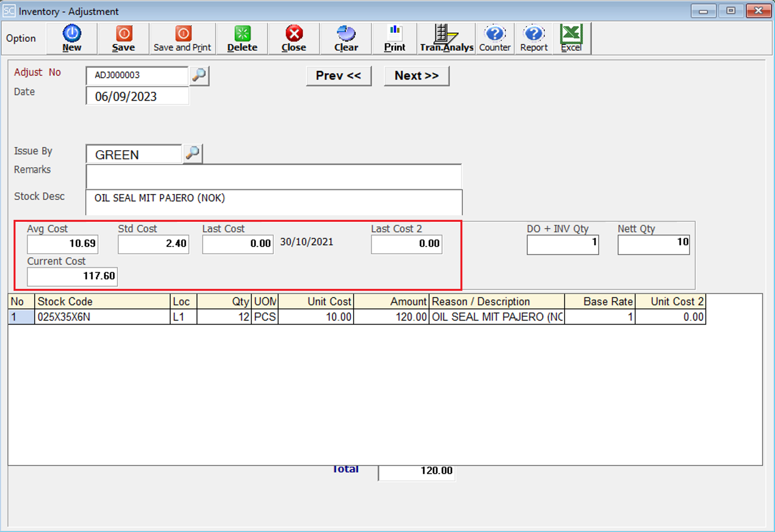The width and height of the screenshot is (775, 532).
Task: Select the Avg Cost value 10.69
Action: (62, 244)
